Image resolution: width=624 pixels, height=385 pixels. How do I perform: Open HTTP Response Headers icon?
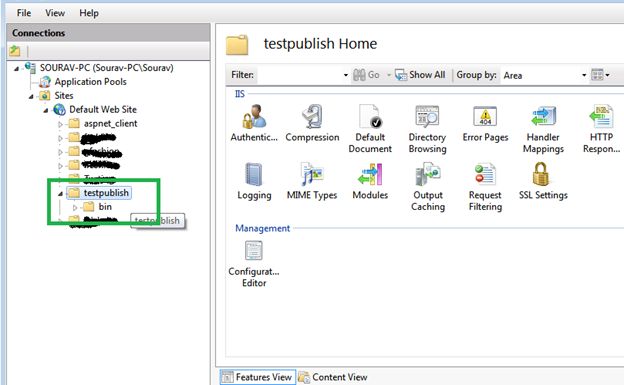coord(601,129)
